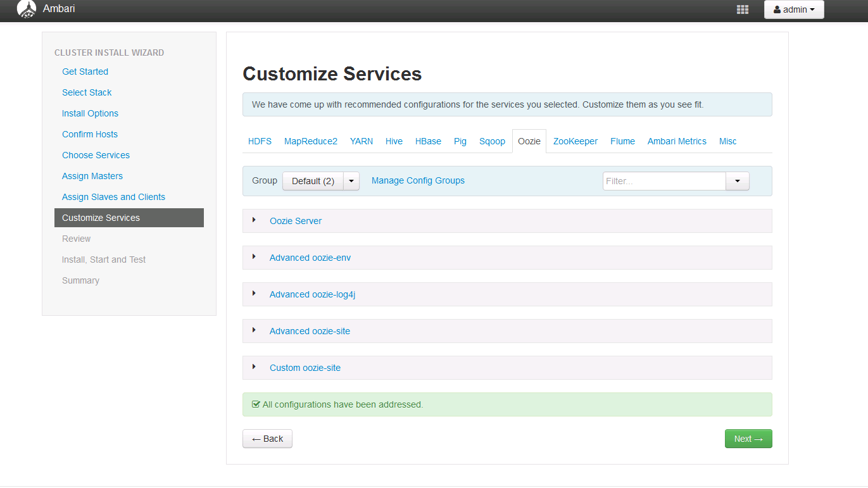Switch to the YARN tab

click(362, 141)
